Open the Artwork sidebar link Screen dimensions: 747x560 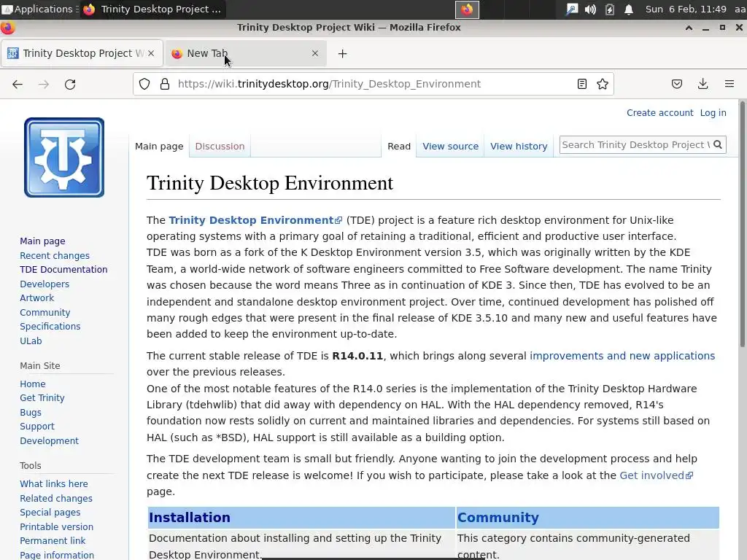(36, 298)
